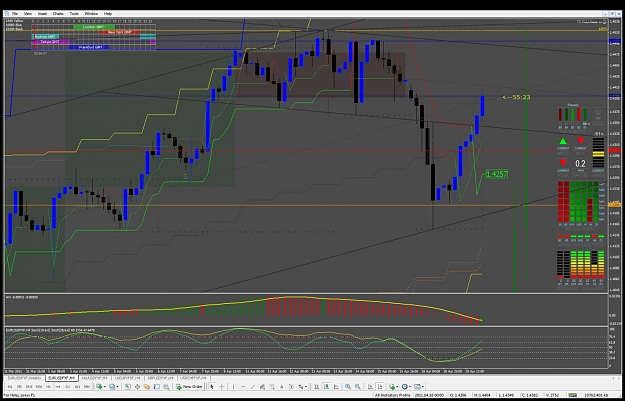Toggle the Terminal window icon
Screen dimensions: 625x401
tap(156, 387)
